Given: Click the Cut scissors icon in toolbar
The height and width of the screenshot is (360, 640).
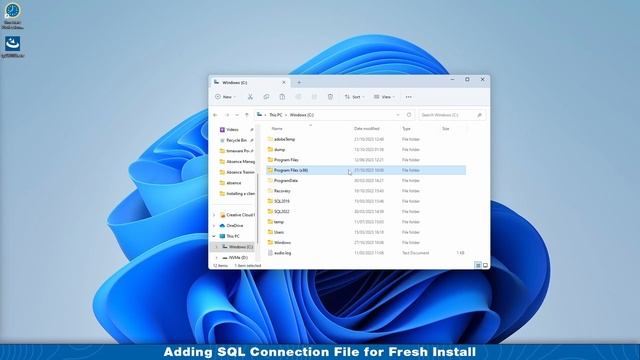Looking at the screenshot, I should click(x=250, y=97).
